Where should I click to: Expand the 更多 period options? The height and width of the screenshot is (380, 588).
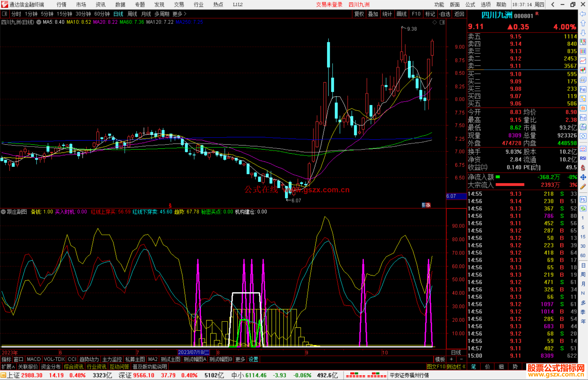179,14
